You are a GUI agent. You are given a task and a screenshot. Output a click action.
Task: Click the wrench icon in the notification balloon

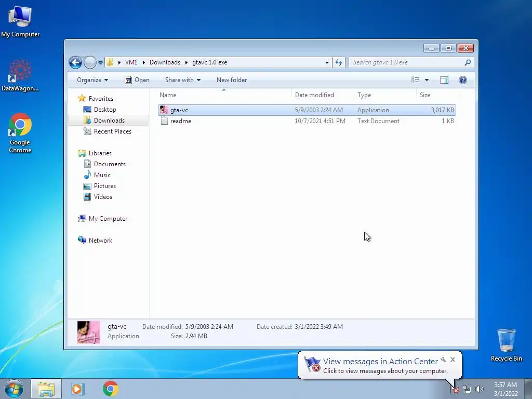[x=443, y=360]
